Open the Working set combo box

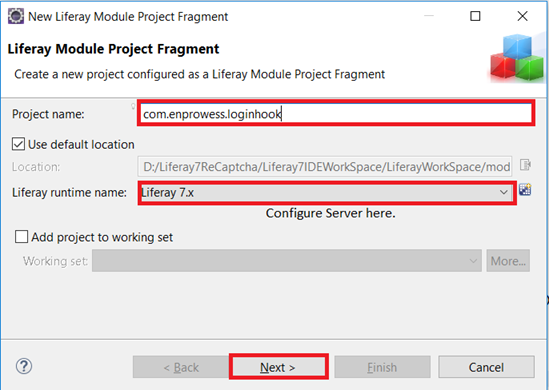(287, 260)
